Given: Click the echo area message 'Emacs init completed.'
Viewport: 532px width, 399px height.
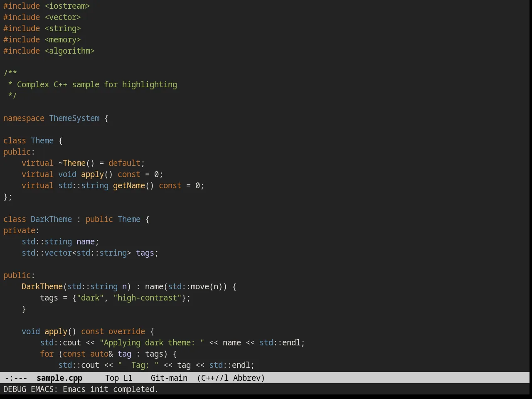Looking at the screenshot, I should tap(111, 389).
